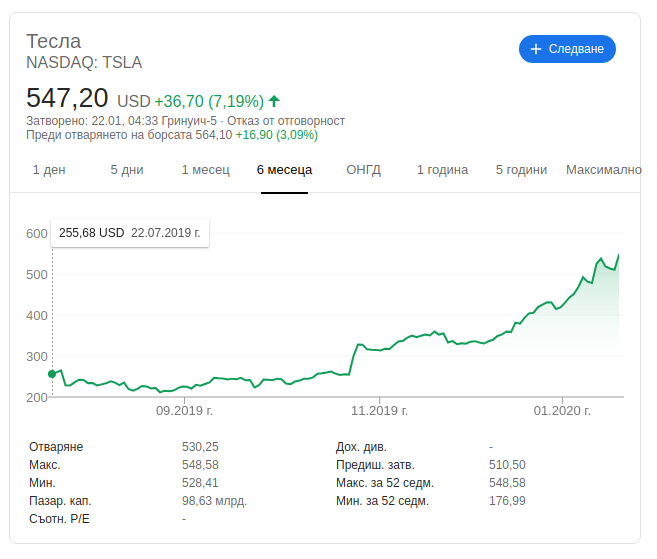Switch to the 1 ден tab
The height and width of the screenshot is (559, 657).
tap(49, 170)
